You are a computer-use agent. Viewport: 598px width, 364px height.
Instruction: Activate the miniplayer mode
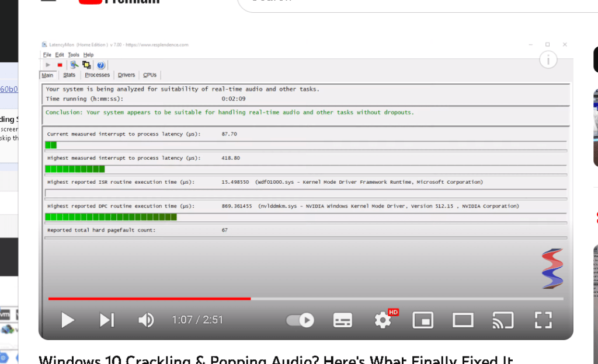click(423, 320)
